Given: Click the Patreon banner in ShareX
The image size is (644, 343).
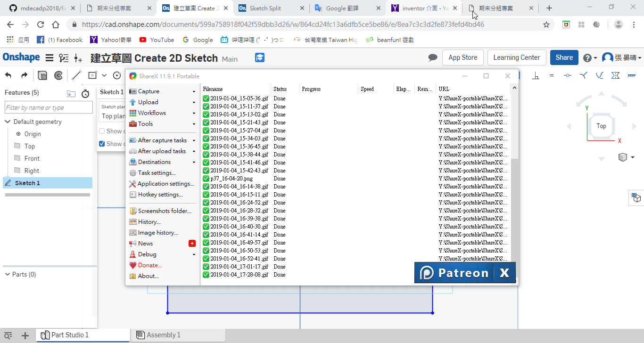Looking at the screenshot, I should pyautogui.click(x=465, y=272).
